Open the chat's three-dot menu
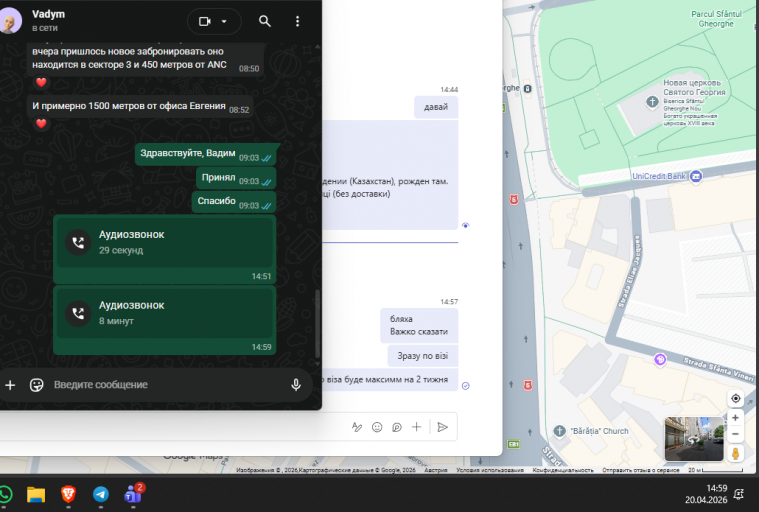Image resolution: width=759 pixels, height=512 pixels. pos(297,21)
